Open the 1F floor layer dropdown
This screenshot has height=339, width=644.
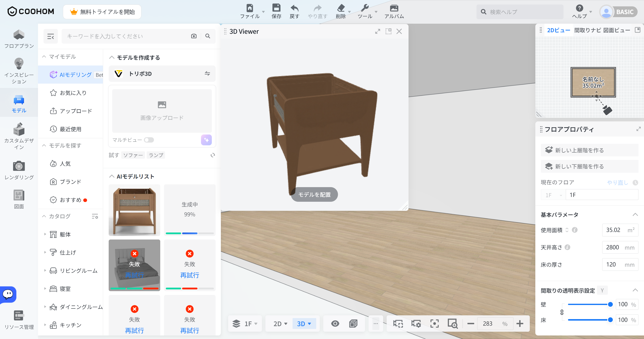click(245, 324)
